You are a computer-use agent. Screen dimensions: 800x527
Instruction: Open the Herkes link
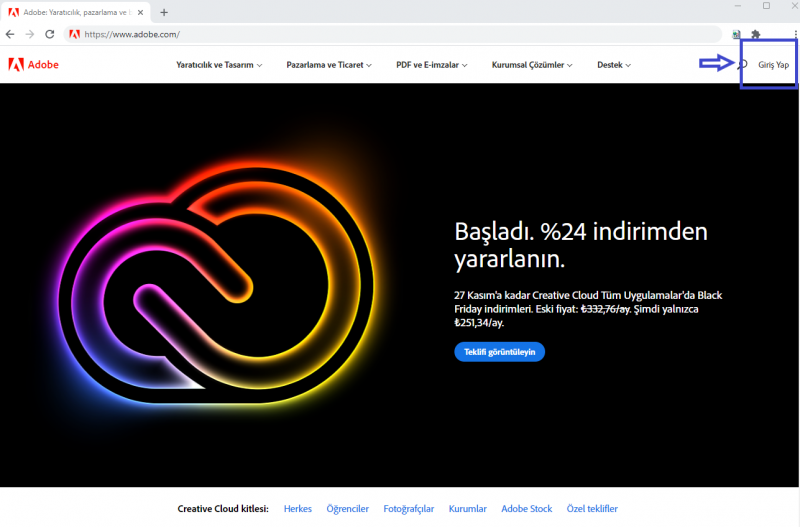(x=297, y=509)
